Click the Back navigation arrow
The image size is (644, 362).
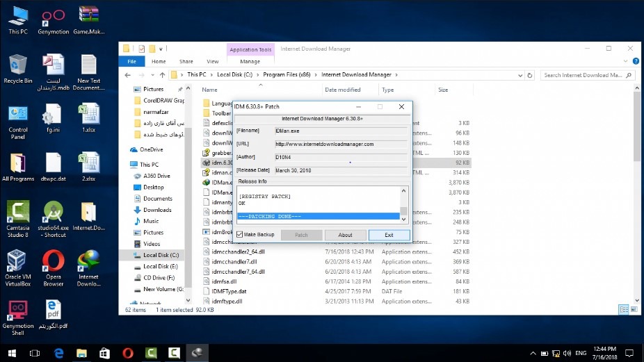[128, 75]
